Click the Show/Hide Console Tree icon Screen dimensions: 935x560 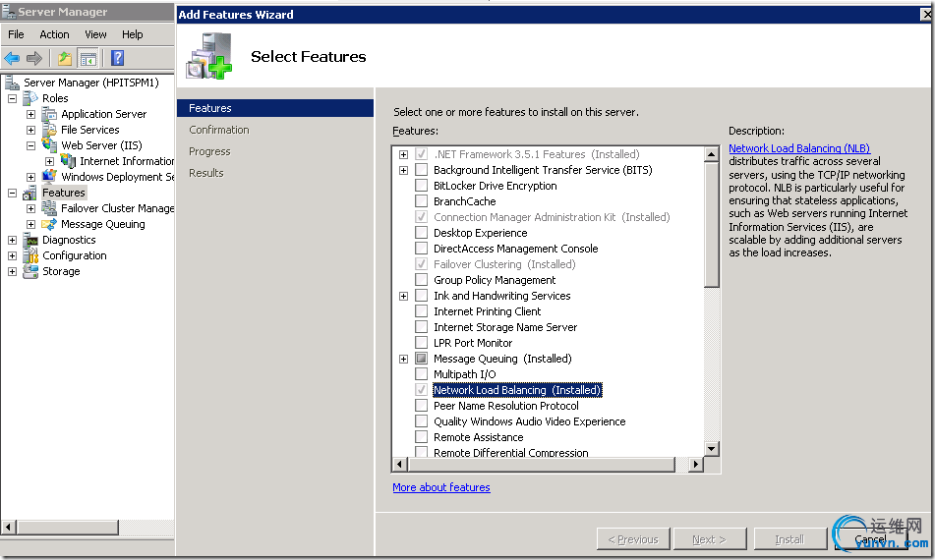[x=88, y=58]
